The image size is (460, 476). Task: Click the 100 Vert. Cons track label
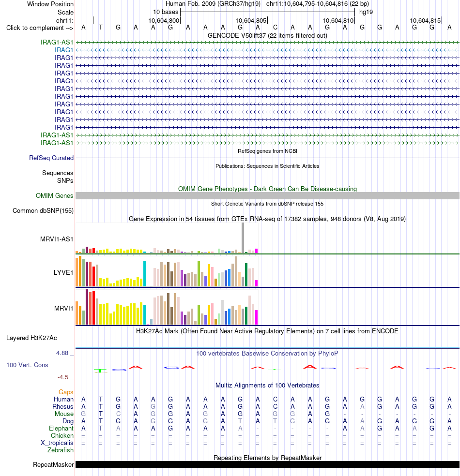click(x=27, y=365)
